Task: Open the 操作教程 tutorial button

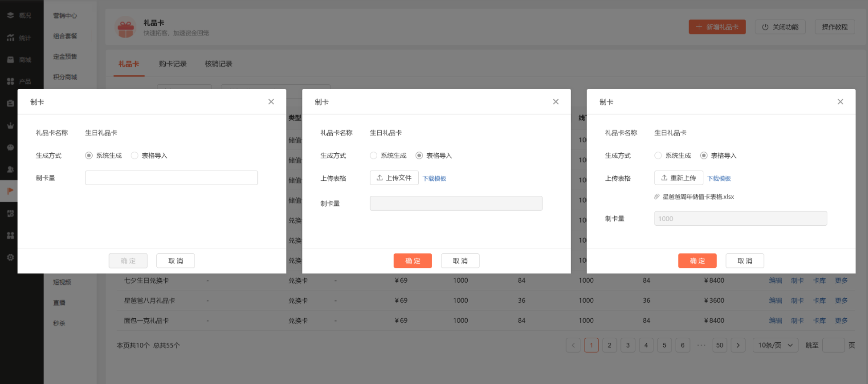Action: 835,27
